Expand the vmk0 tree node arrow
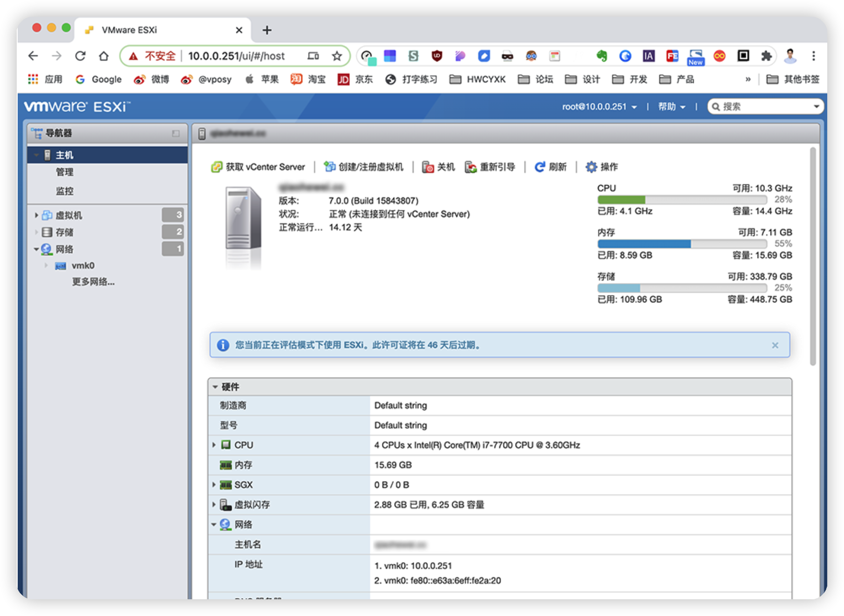Viewport: 844px width, 616px height. point(46,266)
